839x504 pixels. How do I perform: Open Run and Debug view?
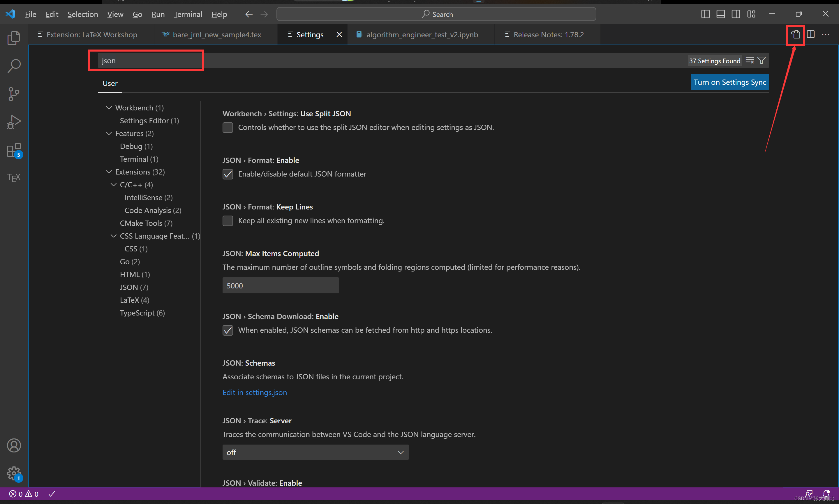[x=14, y=122]
